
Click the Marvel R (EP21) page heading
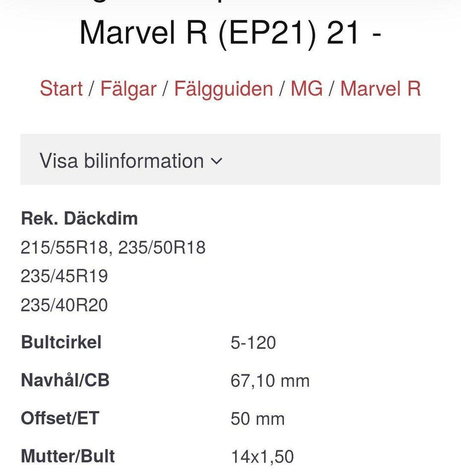230,32
